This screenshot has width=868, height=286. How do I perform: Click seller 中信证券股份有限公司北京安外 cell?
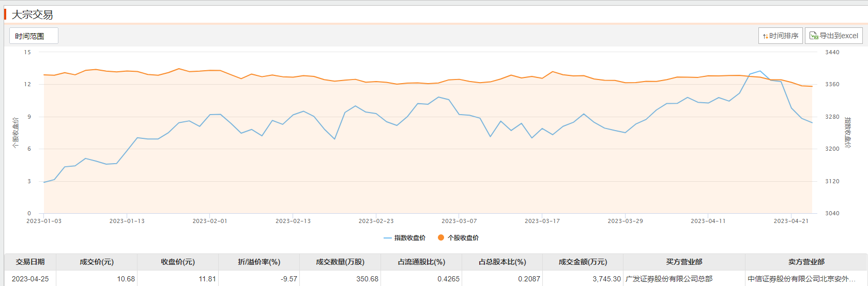(806, 279)
